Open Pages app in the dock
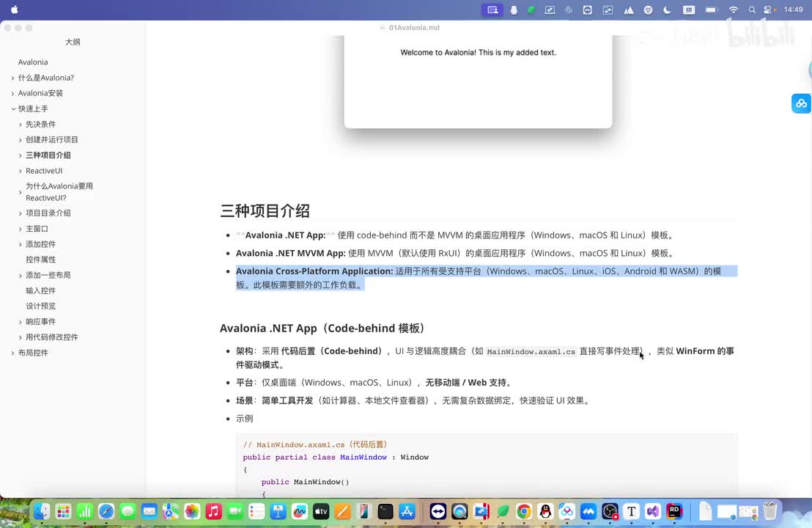Screen dimensions: 812x528 pos(342,512)
